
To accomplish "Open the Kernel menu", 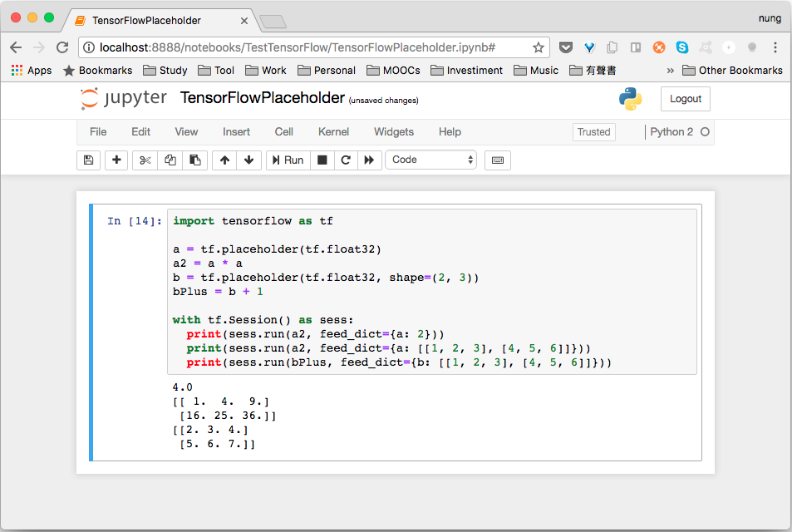I will click(x=333, y=132).
